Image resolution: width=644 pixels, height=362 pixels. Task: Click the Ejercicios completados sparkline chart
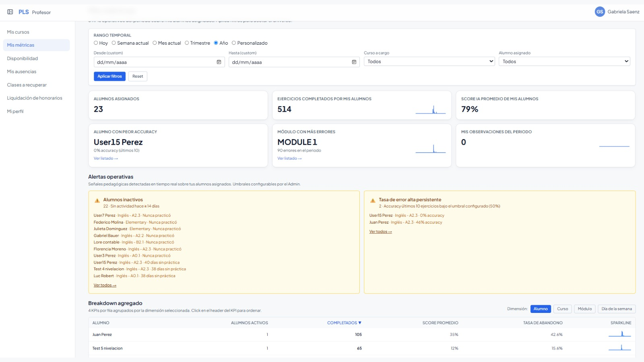tap(430, 109)
